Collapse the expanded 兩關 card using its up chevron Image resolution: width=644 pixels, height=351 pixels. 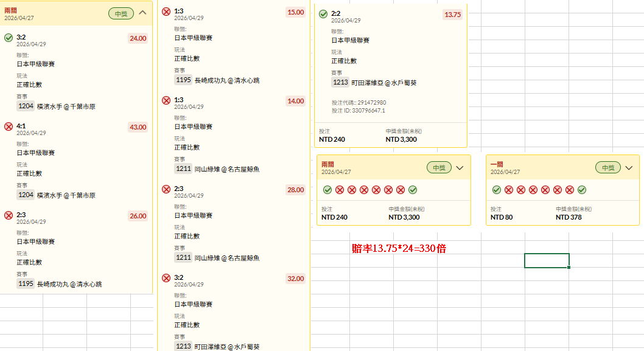tap(143, 13)
